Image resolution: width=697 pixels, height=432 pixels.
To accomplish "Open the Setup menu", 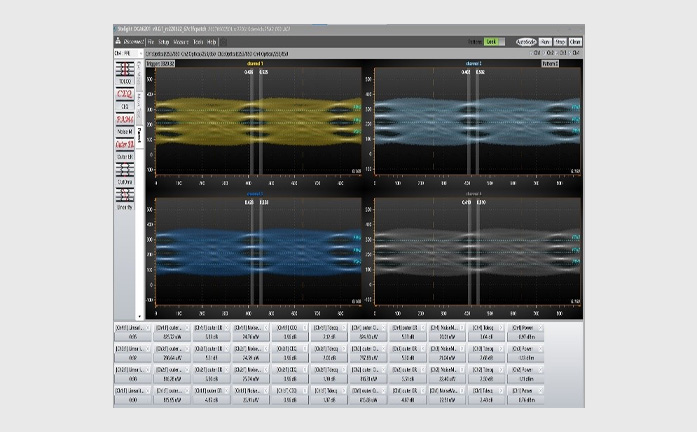I will (x=164, y=42).
